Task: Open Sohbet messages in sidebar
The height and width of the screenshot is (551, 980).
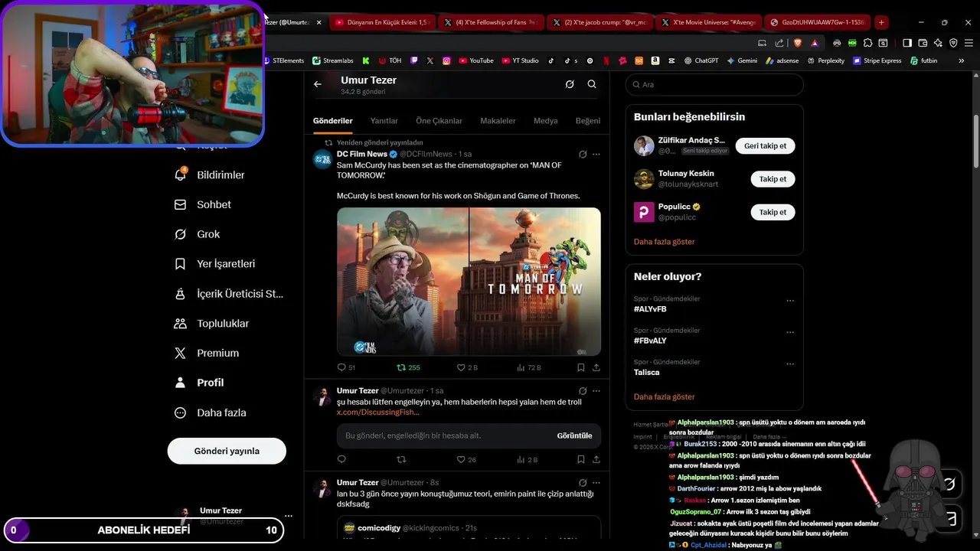Action: click(x=203, y=204)
